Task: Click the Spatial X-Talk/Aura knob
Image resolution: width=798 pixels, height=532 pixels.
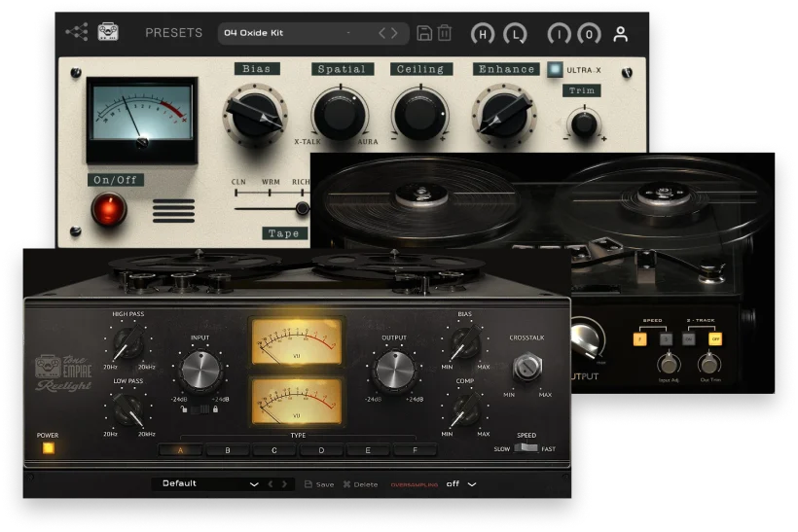Action: point(341,114)
